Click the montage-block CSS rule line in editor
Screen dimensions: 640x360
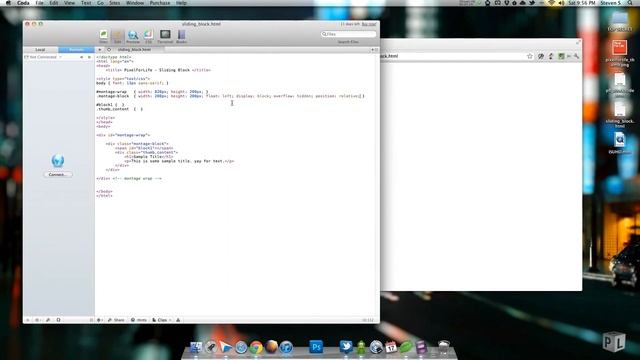[x=230, y=96]
